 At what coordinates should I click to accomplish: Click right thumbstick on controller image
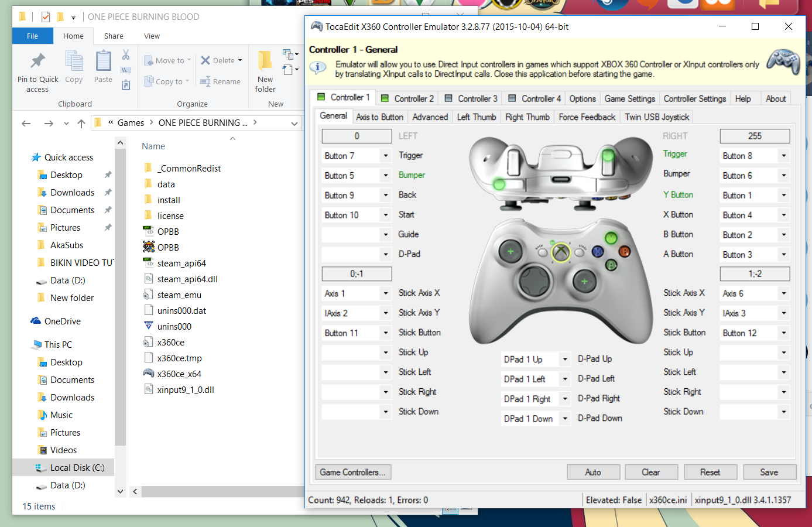[x=584, y=281]
